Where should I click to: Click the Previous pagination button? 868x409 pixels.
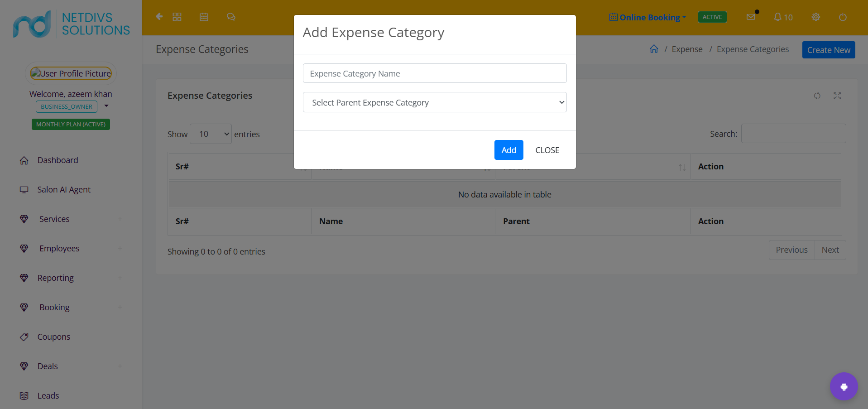point(791,250)
